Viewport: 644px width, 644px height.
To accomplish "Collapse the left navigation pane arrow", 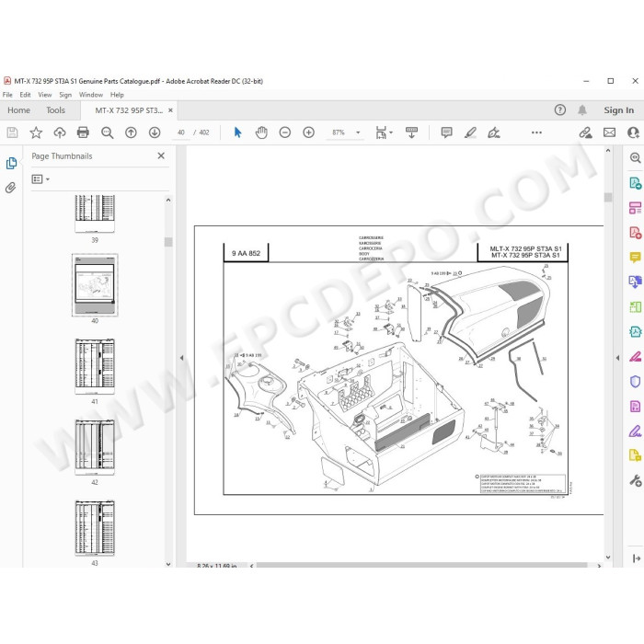I will pyautogui.click(x=181, y=358).
